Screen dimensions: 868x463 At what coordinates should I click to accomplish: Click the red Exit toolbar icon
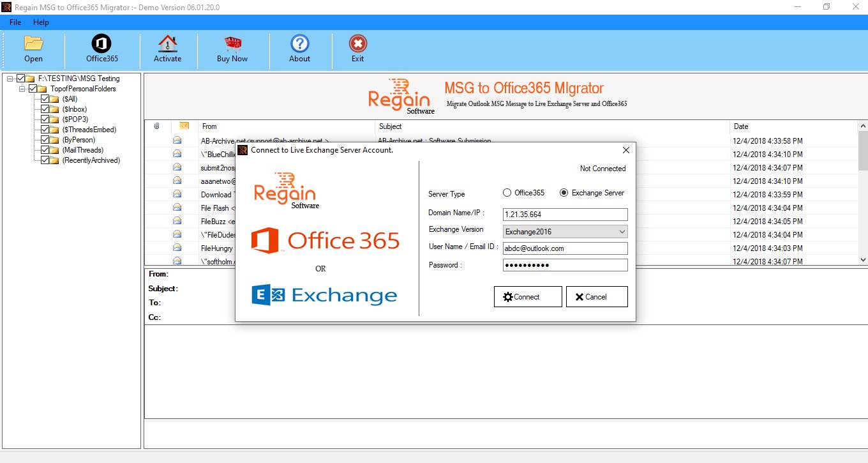pos(357,43)
